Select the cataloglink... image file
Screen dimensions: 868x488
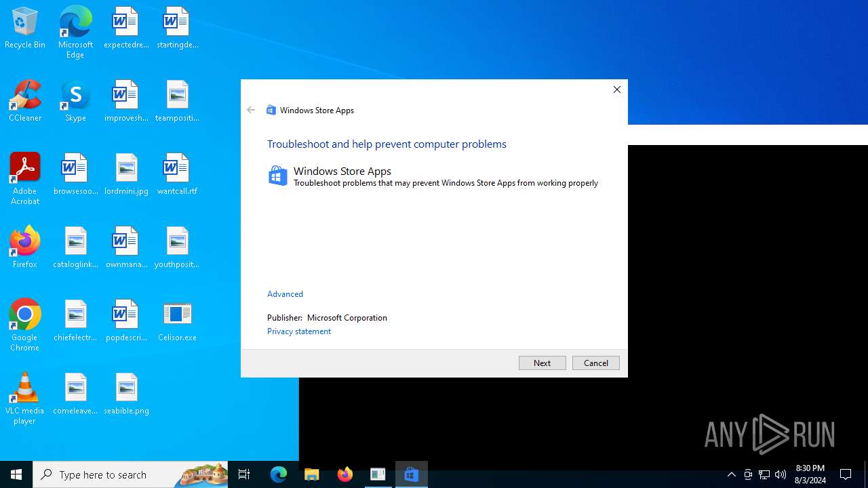coord(75,248)
